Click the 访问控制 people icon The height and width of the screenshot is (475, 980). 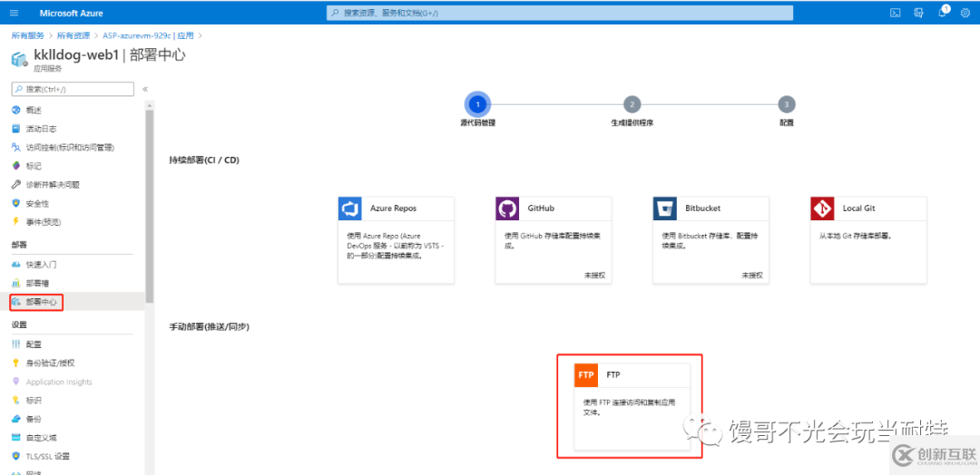coord(16,148)
